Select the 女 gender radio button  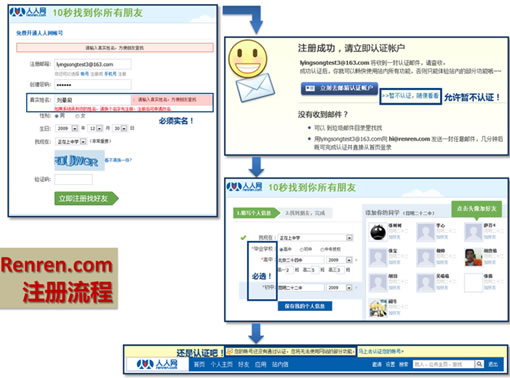click(x=77, y=116)
